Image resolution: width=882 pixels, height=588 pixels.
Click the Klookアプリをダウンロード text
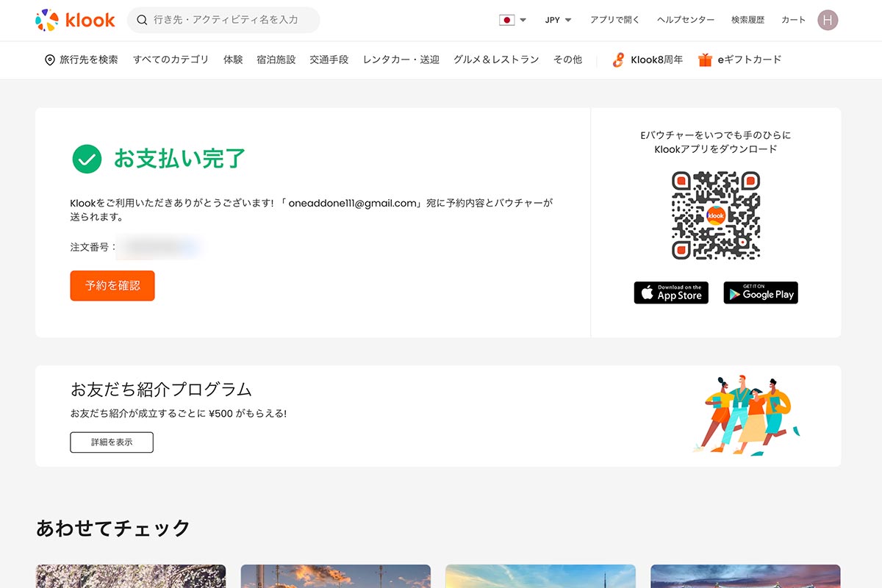point(716,149)
